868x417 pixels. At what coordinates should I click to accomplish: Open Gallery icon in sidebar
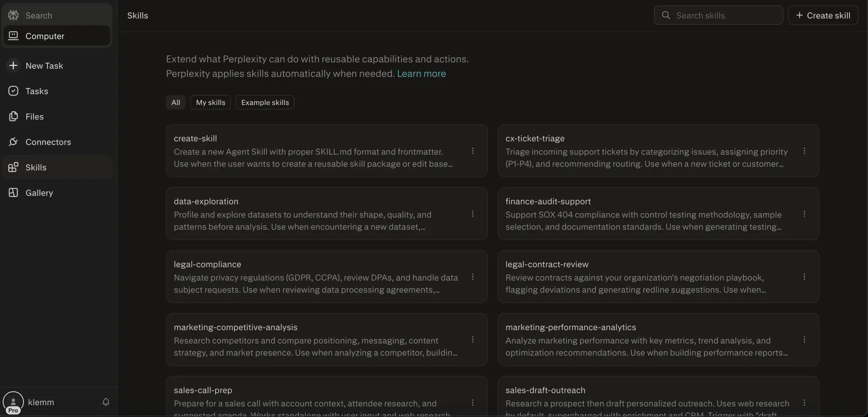click(x=13, y=193)
